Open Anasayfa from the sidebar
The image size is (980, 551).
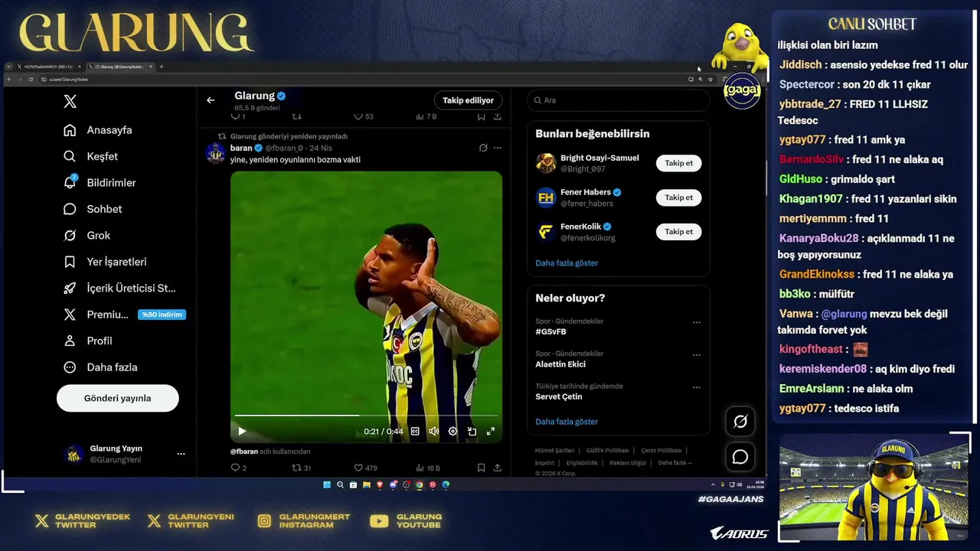point(98,130)
